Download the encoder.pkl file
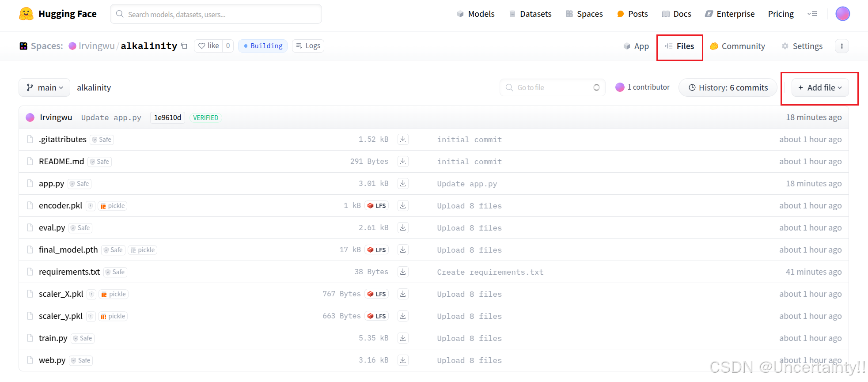The width and height of the screenshot is (868, 382). point(403,206)
